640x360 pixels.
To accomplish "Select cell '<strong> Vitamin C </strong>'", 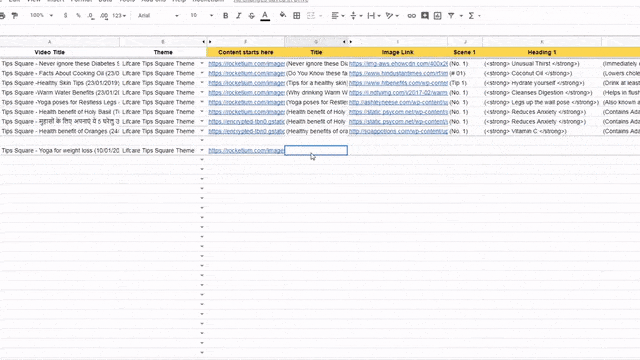I will [542, 131].
